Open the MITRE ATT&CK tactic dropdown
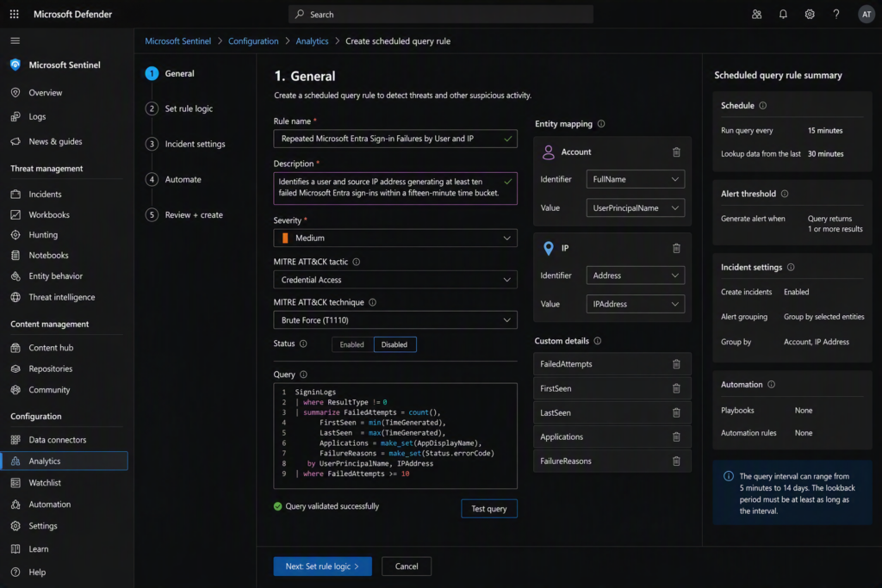 coord(394,280)
